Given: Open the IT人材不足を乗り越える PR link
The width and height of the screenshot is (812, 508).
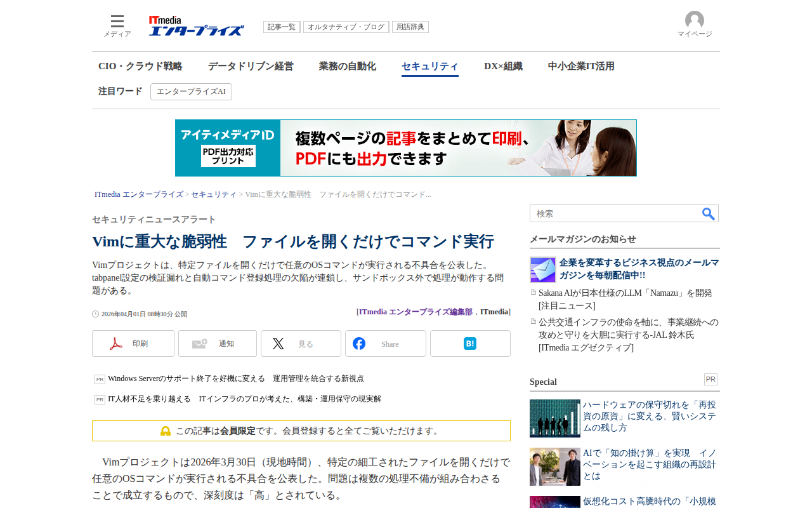Looking at the screenshot, I should tap(245, 399).
